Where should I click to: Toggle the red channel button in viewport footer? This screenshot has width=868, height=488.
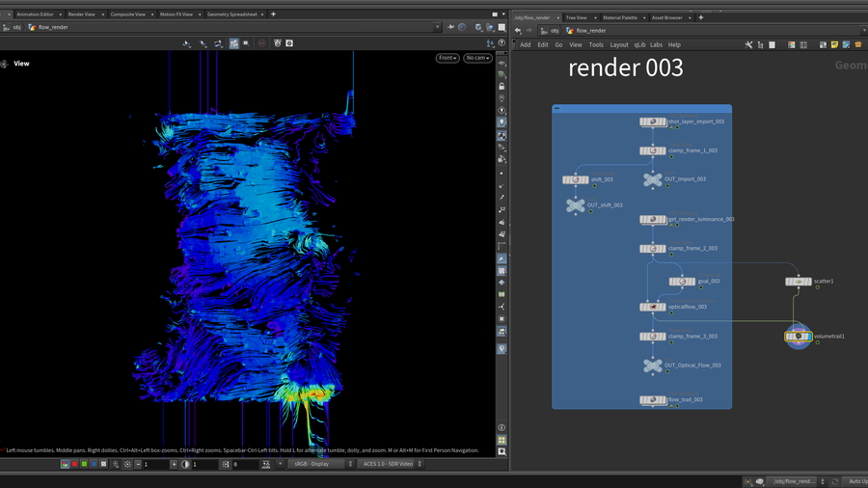point(74,464)
